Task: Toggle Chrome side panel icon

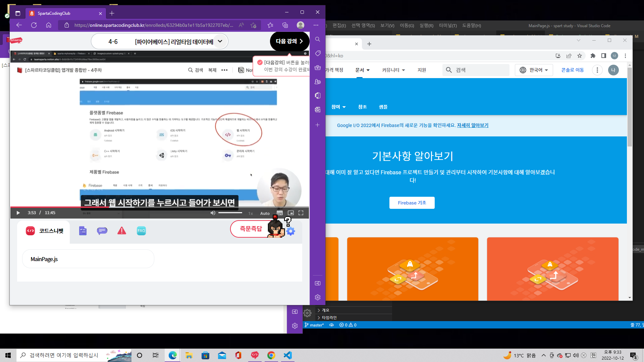Action: 604,56
